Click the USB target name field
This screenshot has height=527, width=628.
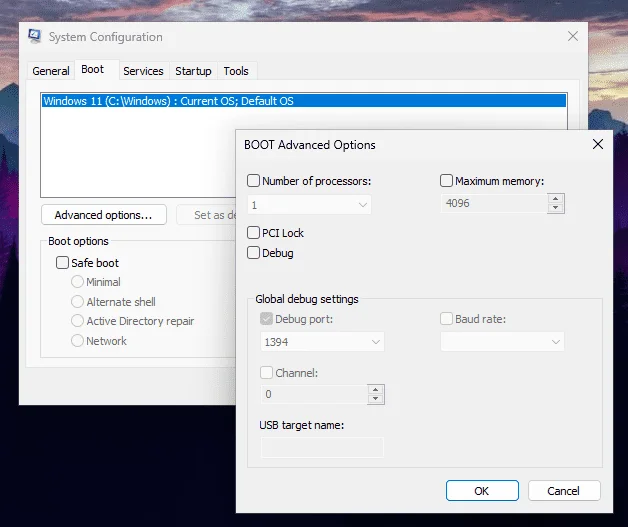[322, 447]
